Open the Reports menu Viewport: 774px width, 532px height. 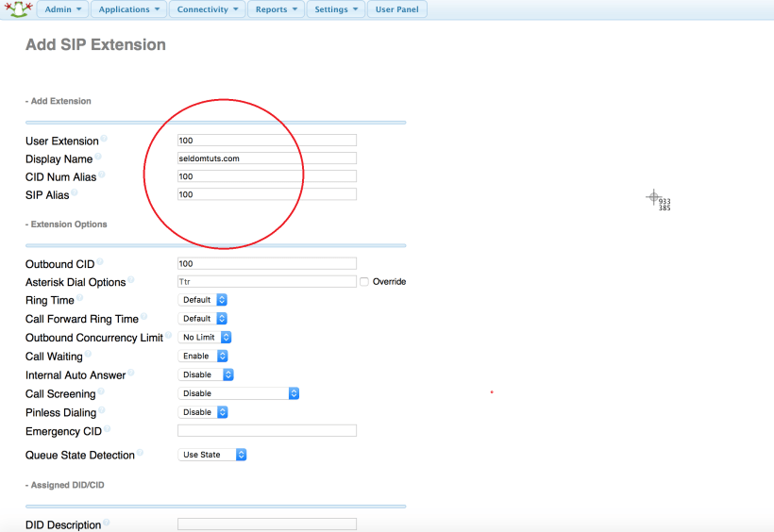[277, 9]
